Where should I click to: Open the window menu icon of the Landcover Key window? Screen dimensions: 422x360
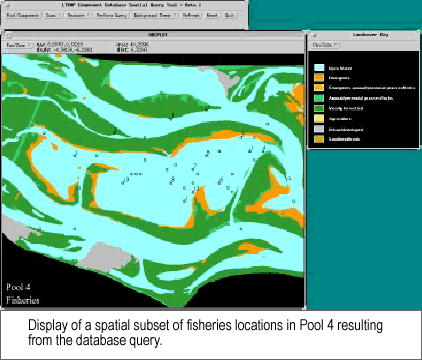pos(314,35)
